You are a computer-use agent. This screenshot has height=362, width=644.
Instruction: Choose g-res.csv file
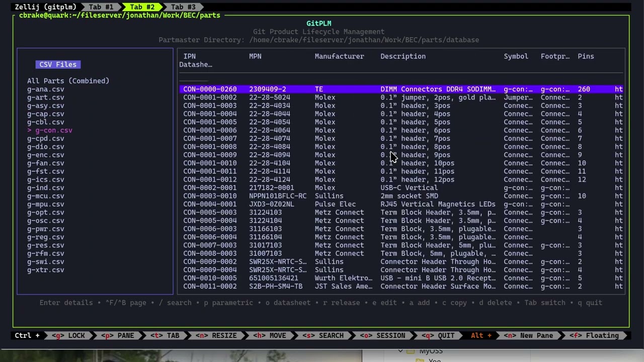point(46,245)
